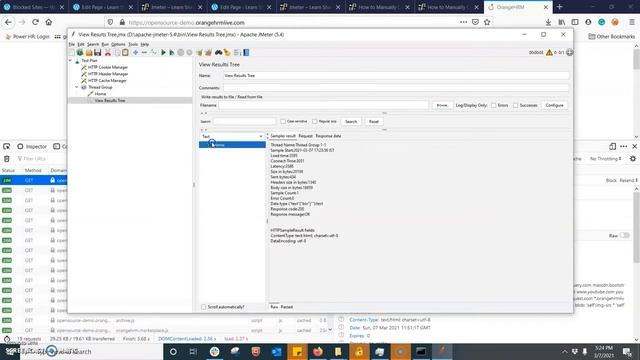This screenshot has height=360, width=640.
Task: Open the Text renderer dropdown
Action: [x=232, y=136]
